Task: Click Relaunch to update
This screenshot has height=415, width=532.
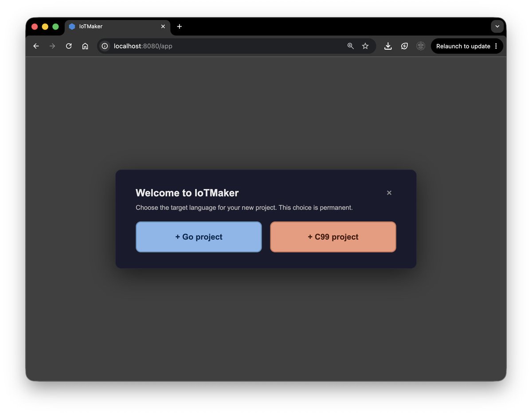Action: coord(463,46)
